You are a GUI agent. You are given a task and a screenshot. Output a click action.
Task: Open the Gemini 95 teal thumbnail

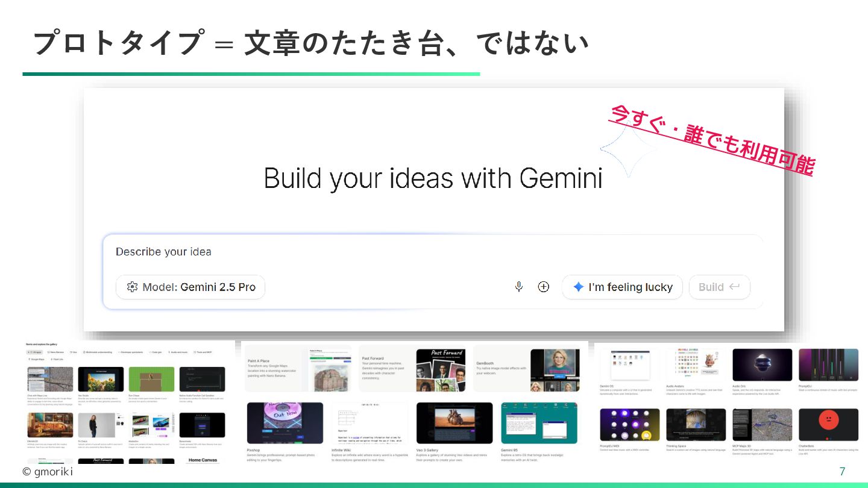click(539, 423)
